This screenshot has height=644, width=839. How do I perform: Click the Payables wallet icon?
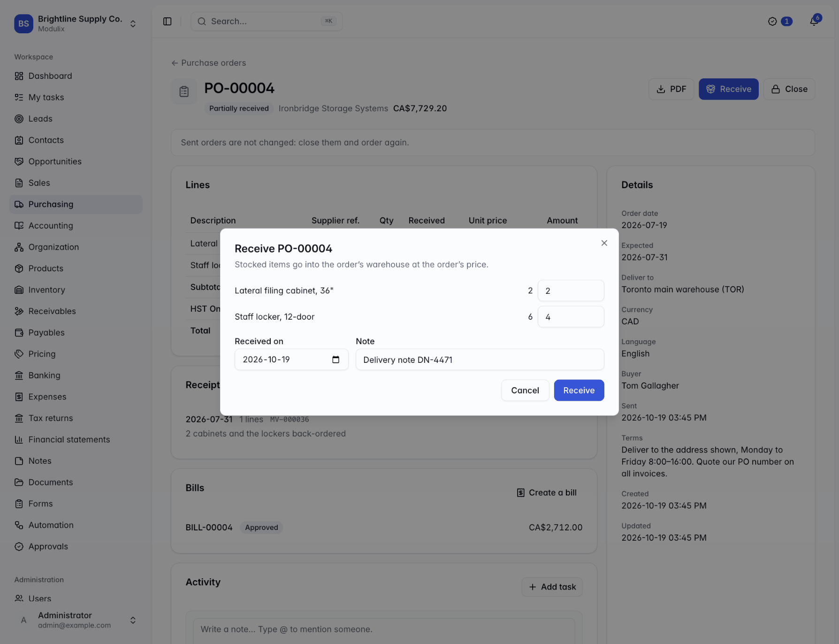click(x=19, y=333)
